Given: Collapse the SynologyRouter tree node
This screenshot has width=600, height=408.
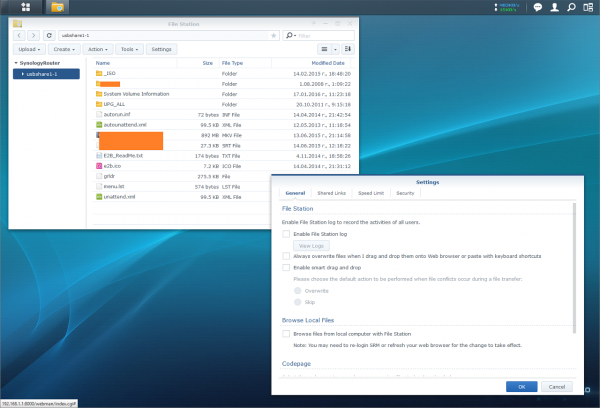Looking at the screenshot, I should pyautogui.click(x=16, y=63).
